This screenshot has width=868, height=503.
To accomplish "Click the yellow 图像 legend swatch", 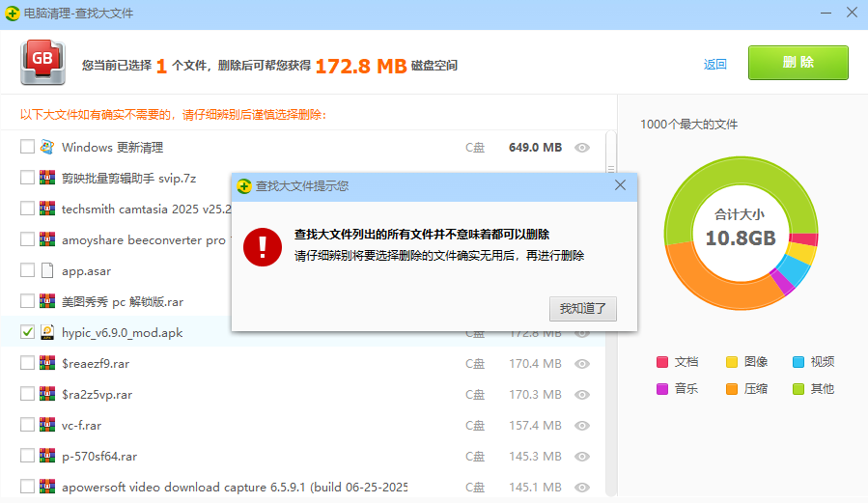I will pos(732,362).
